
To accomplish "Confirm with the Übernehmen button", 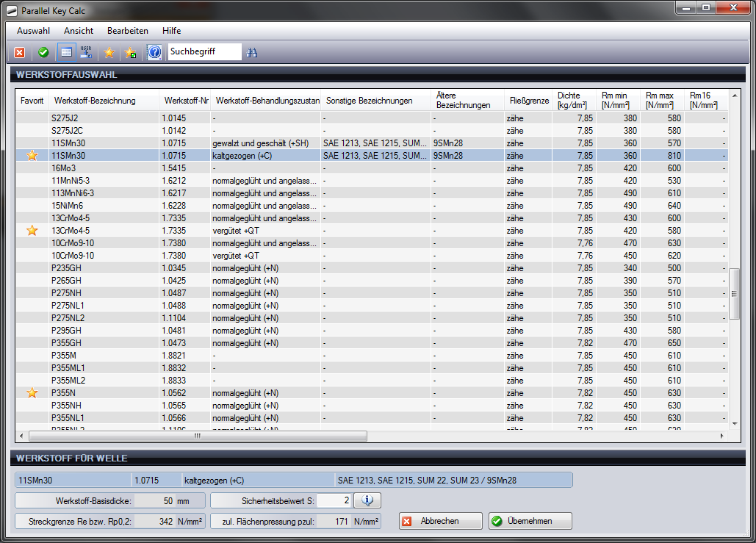I will pos(530,521).
